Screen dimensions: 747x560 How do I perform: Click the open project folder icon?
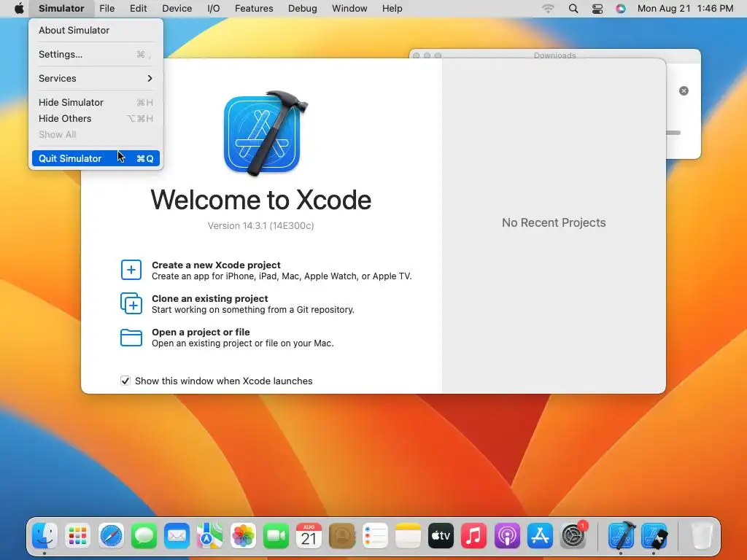point(131,337)
